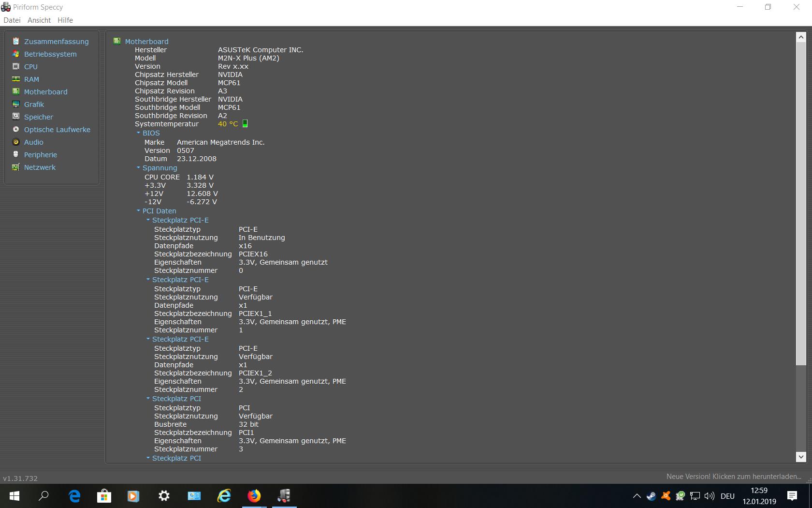Click the Zusammenfassung sidebar icon

pos(16,41)
